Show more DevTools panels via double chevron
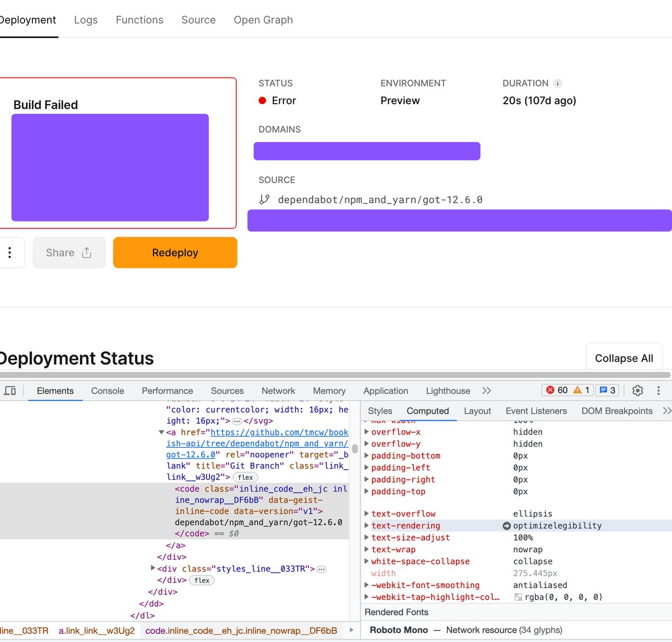The width and height of the screenshot is (672, 642). click(486, 391)
